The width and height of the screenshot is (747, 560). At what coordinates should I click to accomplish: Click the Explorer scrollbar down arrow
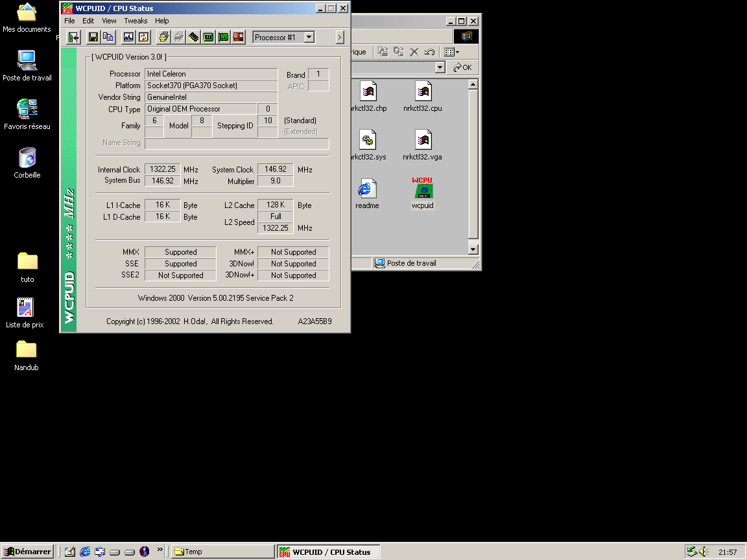coord(473,249)
